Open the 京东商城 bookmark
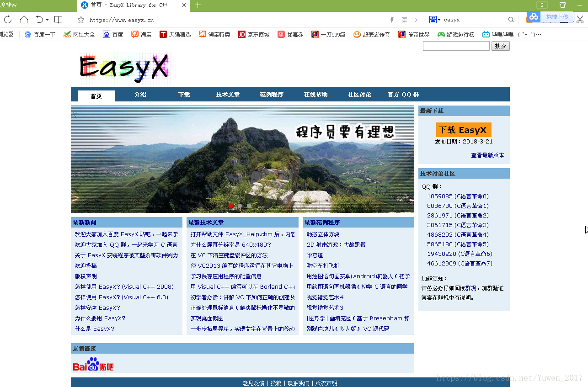The height and width of the screenshot is (387, 588). pyautogui.click(x=254, y=34)
